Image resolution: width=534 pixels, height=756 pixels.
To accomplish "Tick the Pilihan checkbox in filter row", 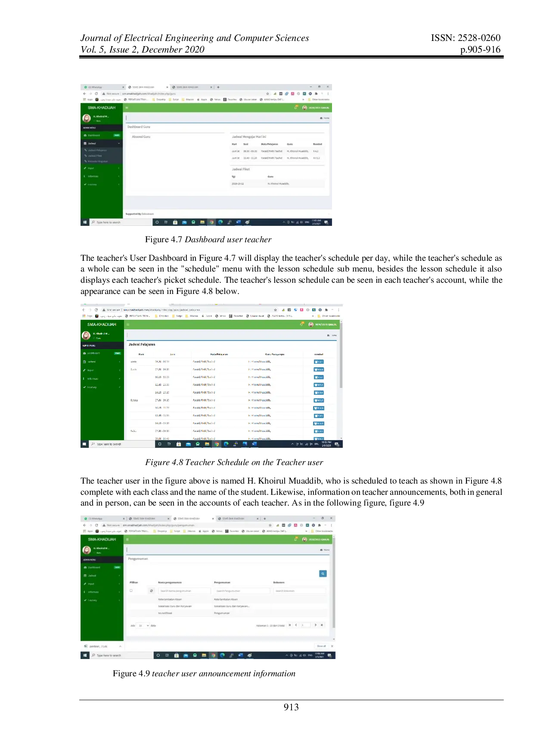I will (131, 590).
